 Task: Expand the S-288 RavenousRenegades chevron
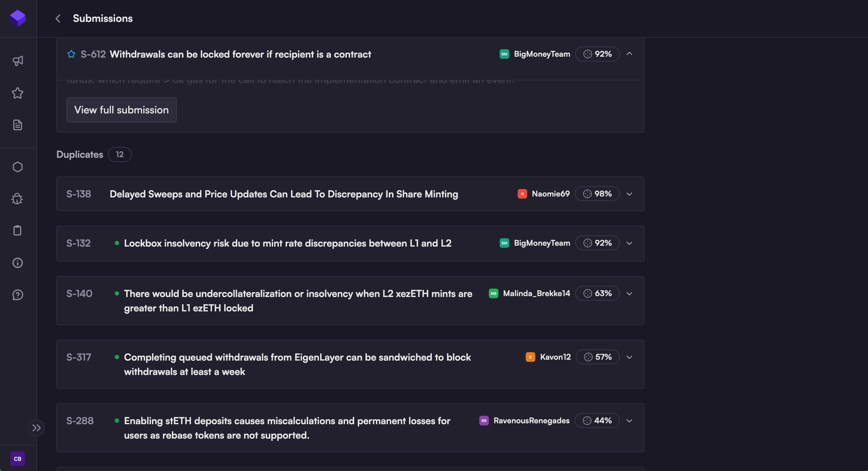coord(629,421)
